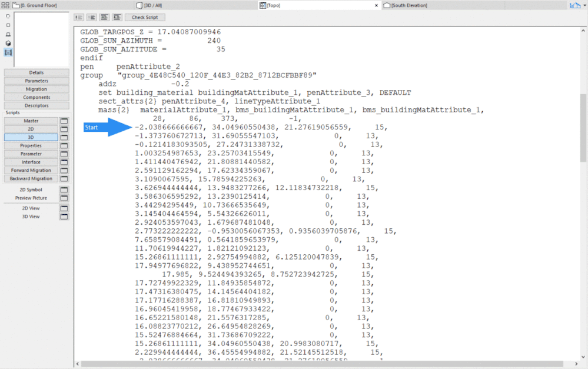Select the highlighted 3D script in sidebar
588x369 pixels.
point(32,137)
